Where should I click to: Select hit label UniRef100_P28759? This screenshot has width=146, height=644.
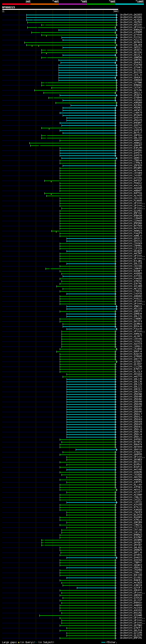[131, 65]
